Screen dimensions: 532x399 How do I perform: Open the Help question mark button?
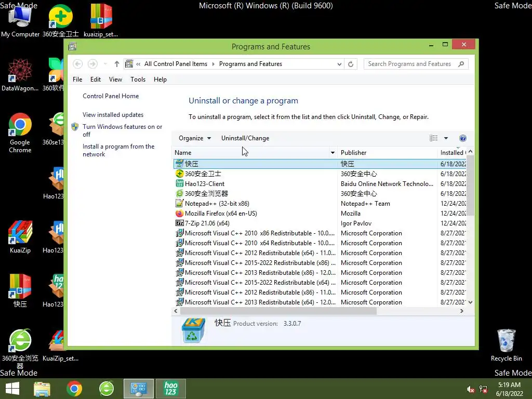(462, 138)
